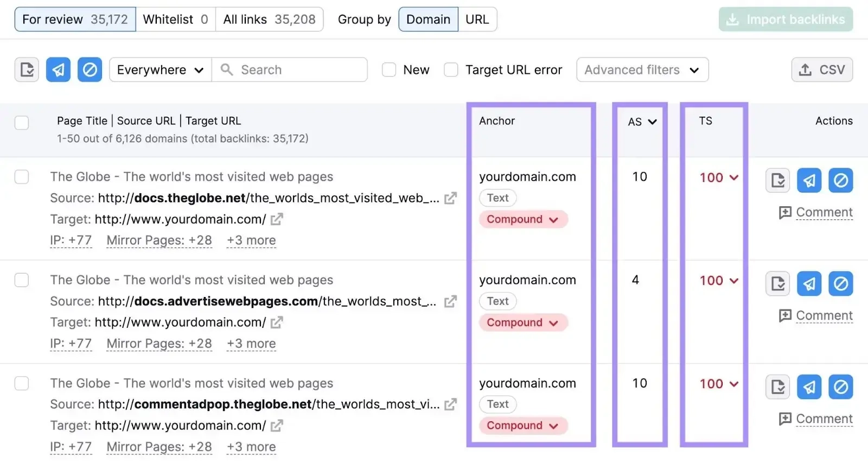The width and height of the screenshot is (868, 462).
Task: Switch to the All links tab
Action: click(269, 20)
